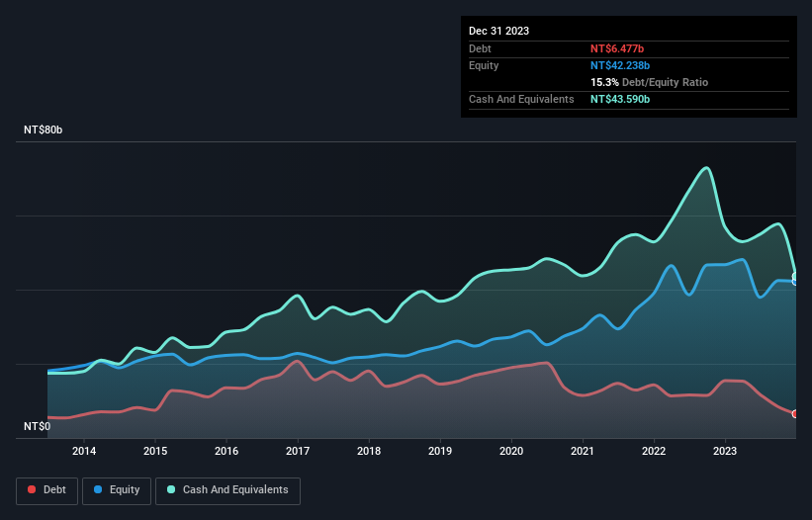812x520 pixels.
Task: Click the Dec 31 2023 tooltip date
Action: point(498,31)
